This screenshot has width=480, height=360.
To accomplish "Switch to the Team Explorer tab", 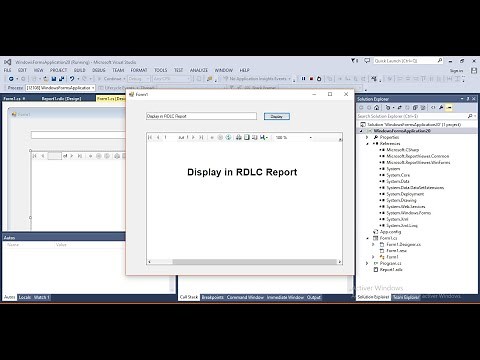I will [406, 297].
